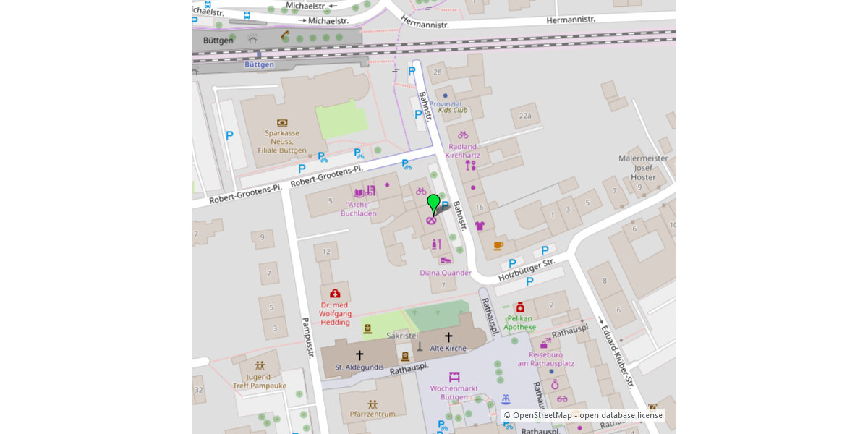Image resolution: width=868 pixels, height=434 pixels.
Task: Click the St. Aldegundis church cross icon
Action: pos(359,355)
